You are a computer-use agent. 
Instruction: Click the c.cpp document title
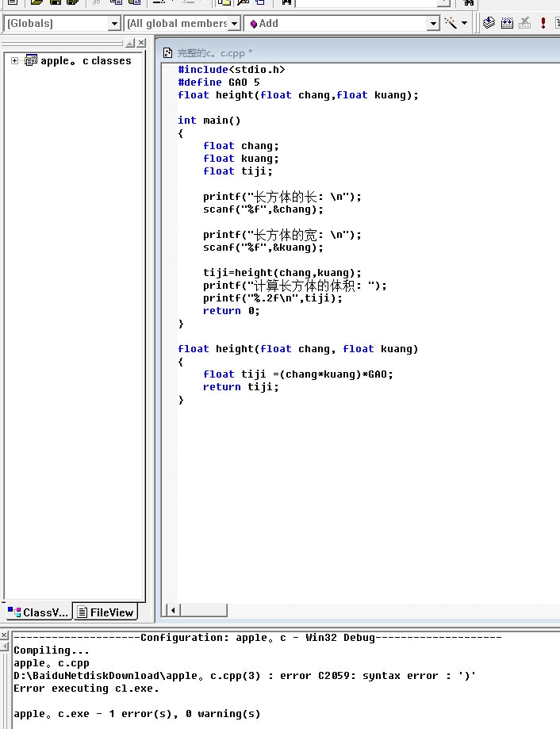coord(215,53)
